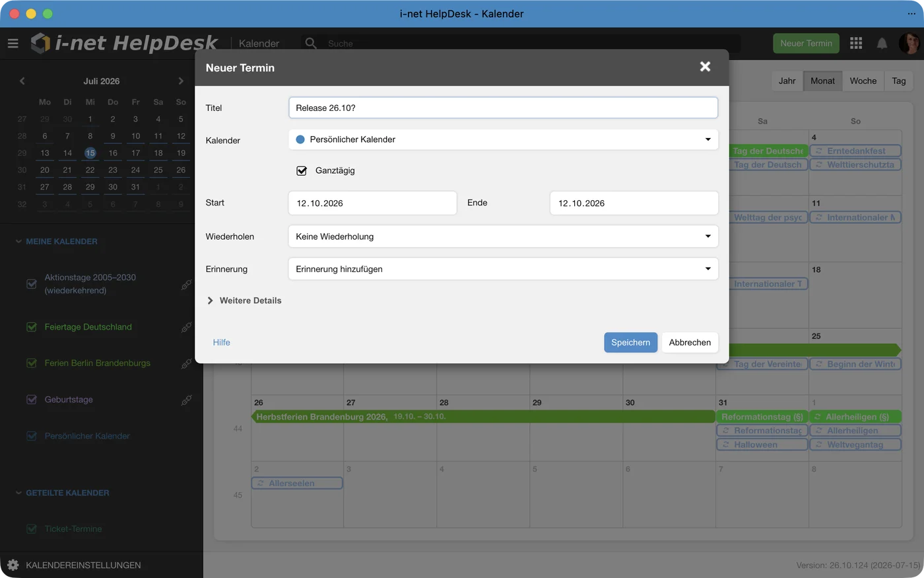The image size is (924, 578).
Task: Open the Kalender dropdown in dialog
Action: point(503,139)
